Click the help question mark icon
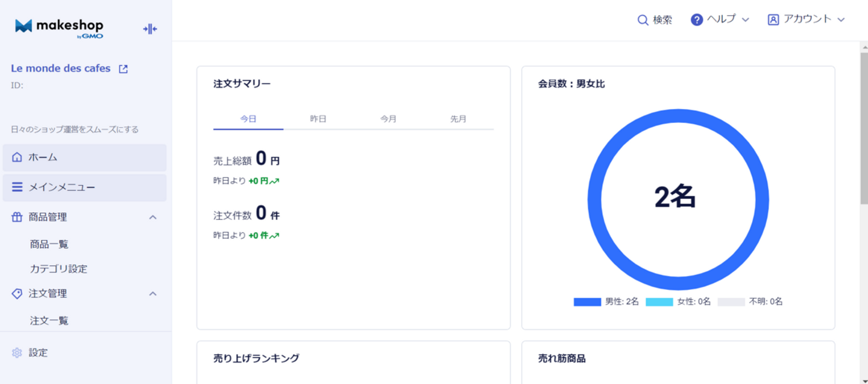 tap(697, 20)
